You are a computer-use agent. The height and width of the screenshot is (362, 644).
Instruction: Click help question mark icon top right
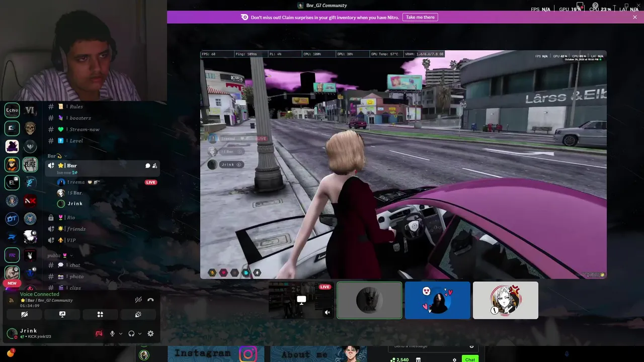[595, 6]
